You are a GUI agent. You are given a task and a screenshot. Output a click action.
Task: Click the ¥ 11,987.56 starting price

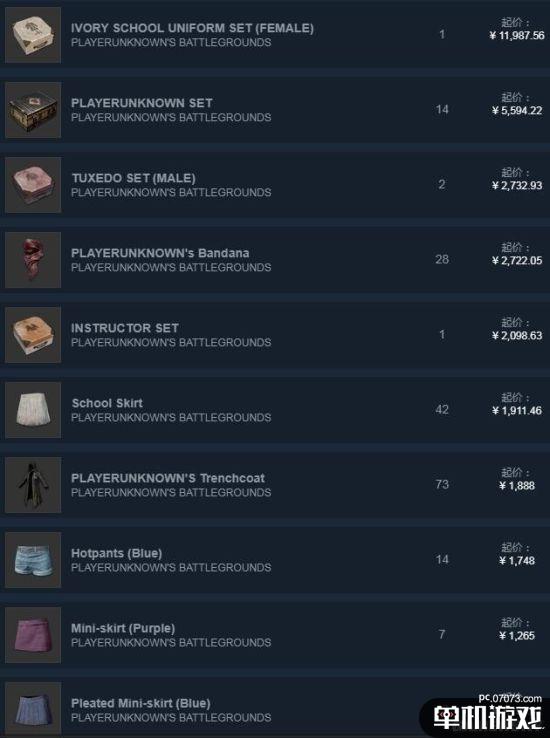click(517, 35)
